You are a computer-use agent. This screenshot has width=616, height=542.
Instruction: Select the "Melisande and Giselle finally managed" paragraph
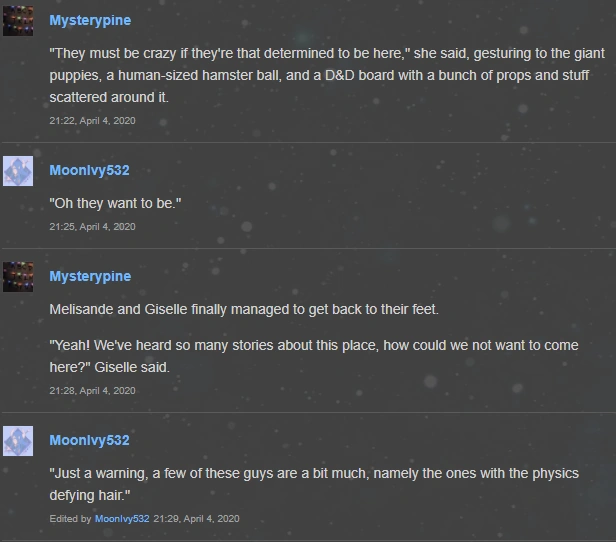click(x=244, y=309)
